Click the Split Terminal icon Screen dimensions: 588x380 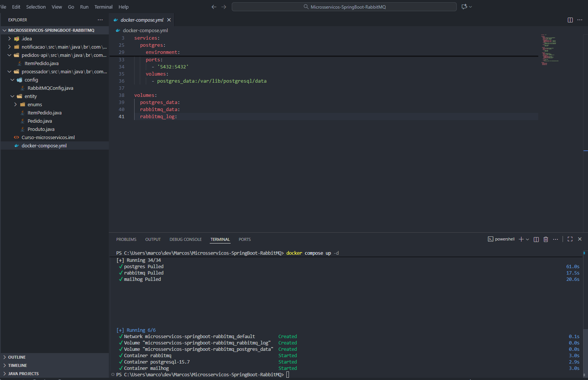click(x=536, y=239)
